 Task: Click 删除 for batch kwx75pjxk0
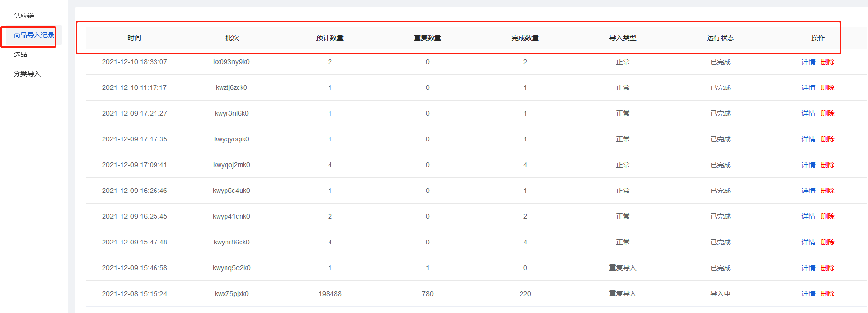[828, 294]
